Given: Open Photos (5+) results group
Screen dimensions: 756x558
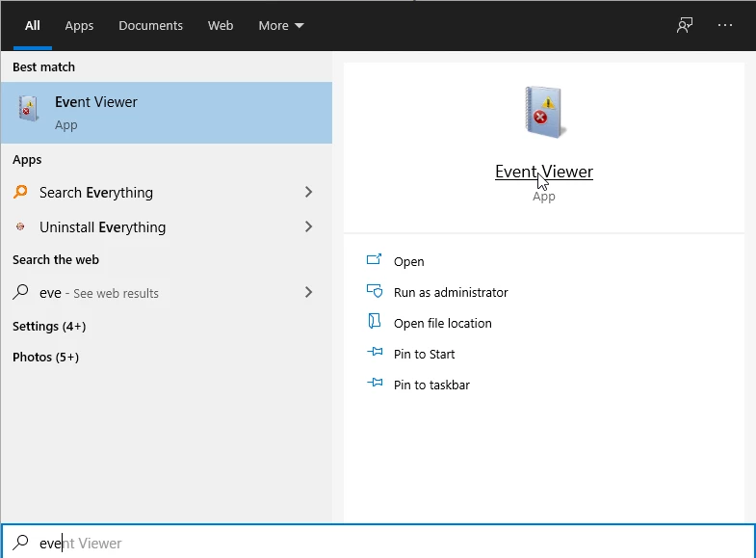Looking at the screenshot, I should 46,358.
